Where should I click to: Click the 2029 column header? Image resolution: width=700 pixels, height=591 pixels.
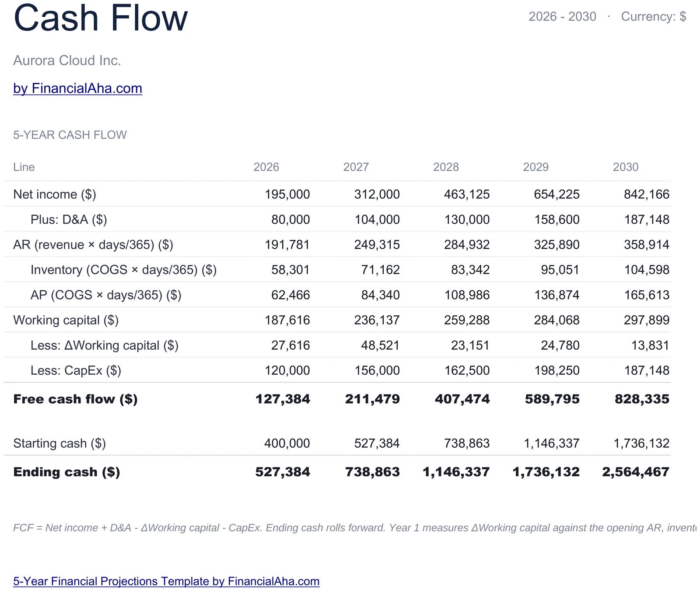pyautogui.click(x=536, y=167)
